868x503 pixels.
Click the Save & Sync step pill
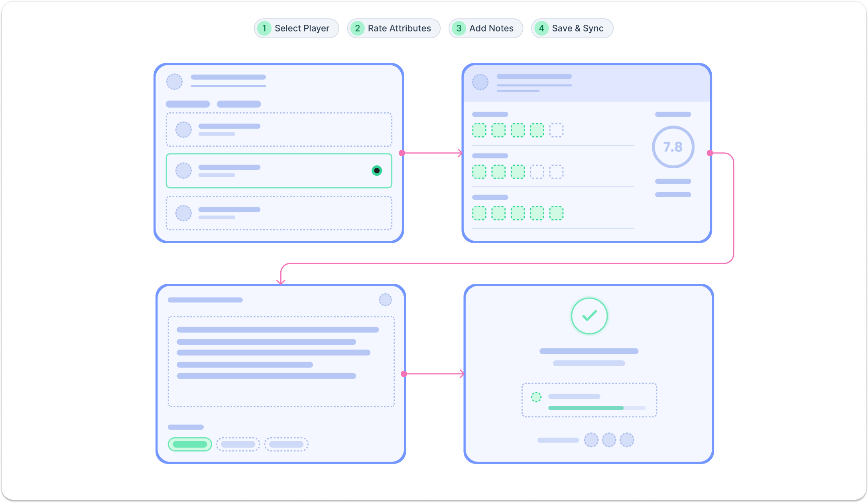572,28
